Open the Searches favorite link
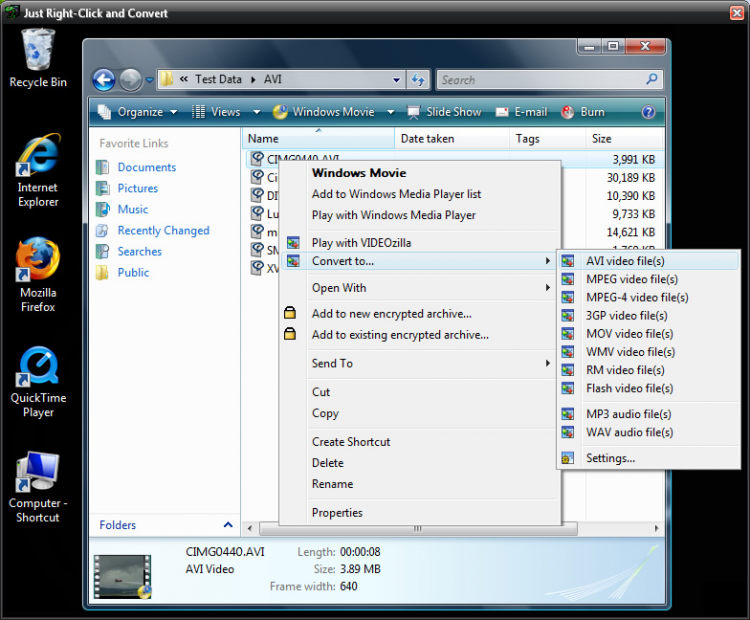 pos(140,252)
